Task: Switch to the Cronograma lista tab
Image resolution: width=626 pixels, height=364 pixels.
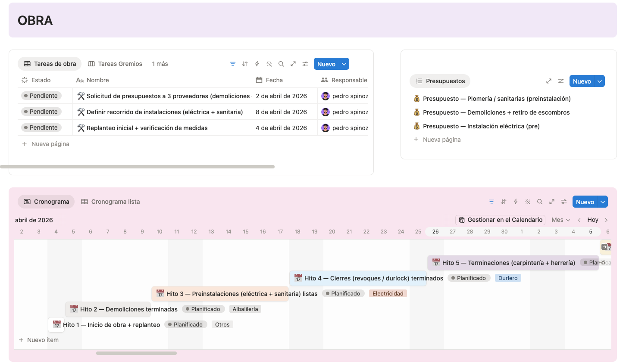Action: pos(110,202)
